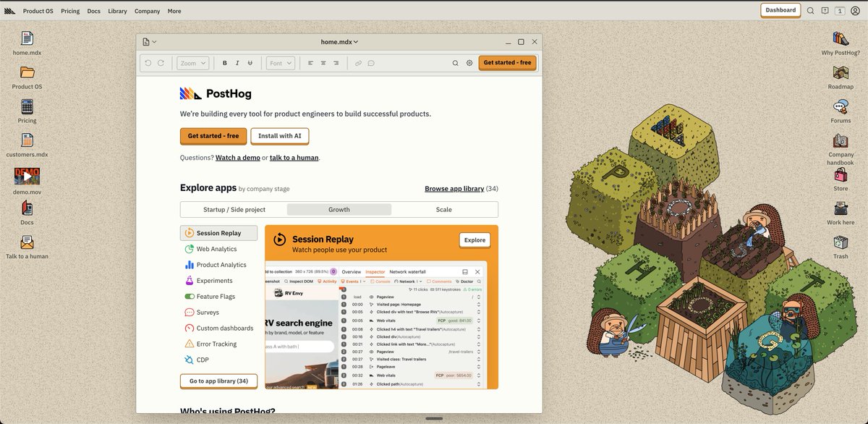The image size is (868, 424).
Task: Click the redo arrow in editor toolbar
Action: (161, 63)
